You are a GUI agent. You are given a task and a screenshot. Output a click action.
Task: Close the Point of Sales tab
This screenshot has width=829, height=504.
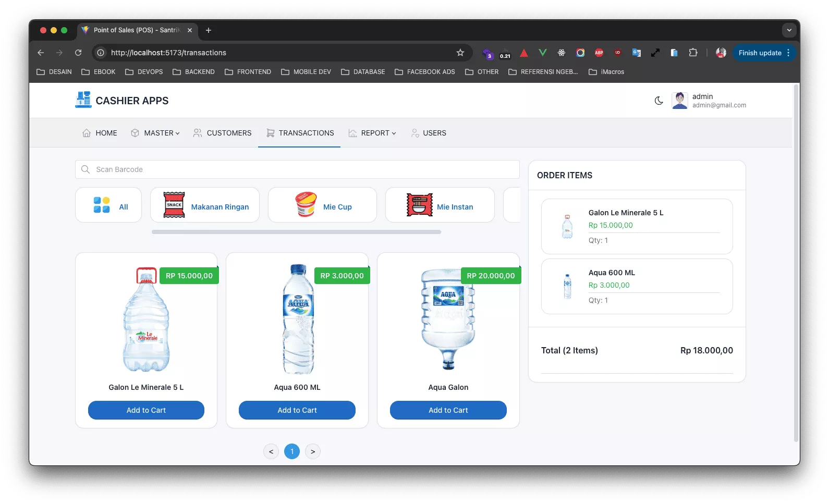tap(190, 30)
